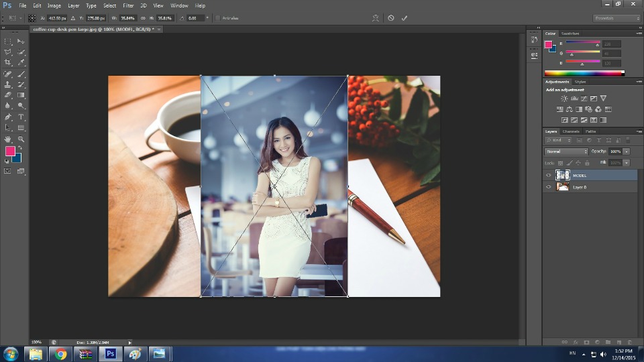
Task: Select the Dodge tool
Action: pyautogui.click(x=21, y=105)
